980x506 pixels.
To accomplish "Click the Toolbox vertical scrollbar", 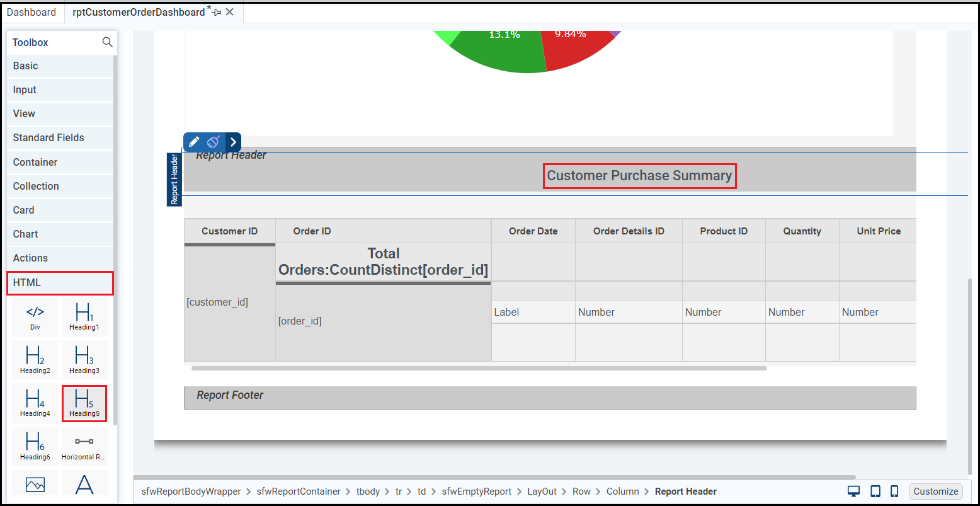I will [x=115, y=239].
